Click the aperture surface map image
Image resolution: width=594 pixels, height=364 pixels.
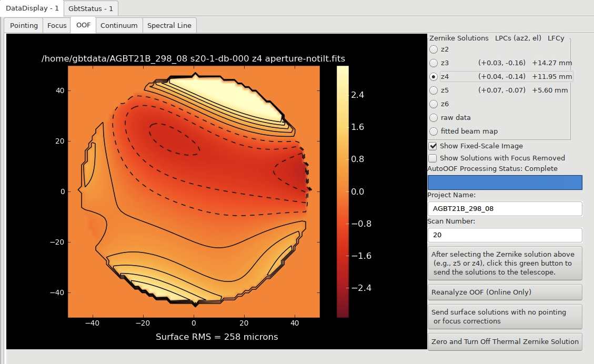(x=194, y=191)
